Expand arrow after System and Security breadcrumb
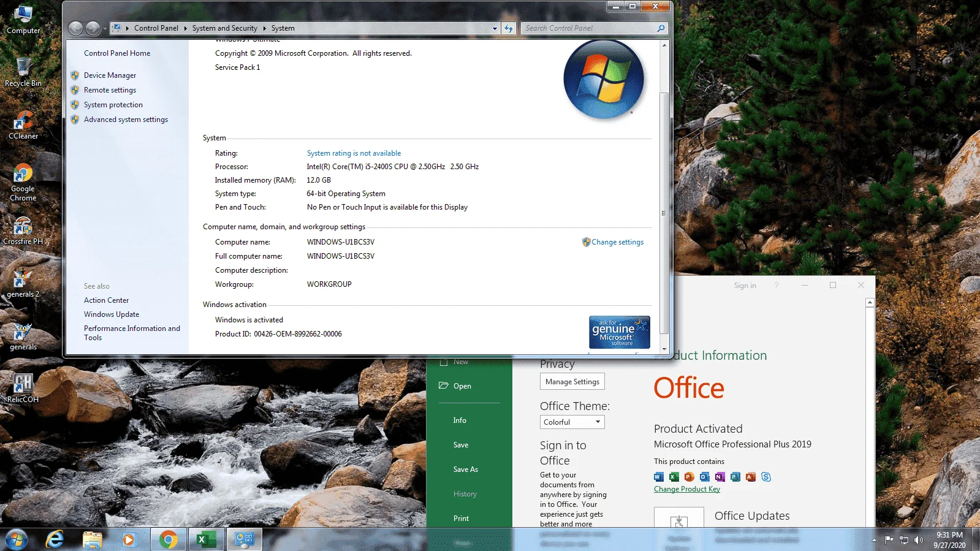The width and height of the screenshot is (980, 551). [265, 28]
